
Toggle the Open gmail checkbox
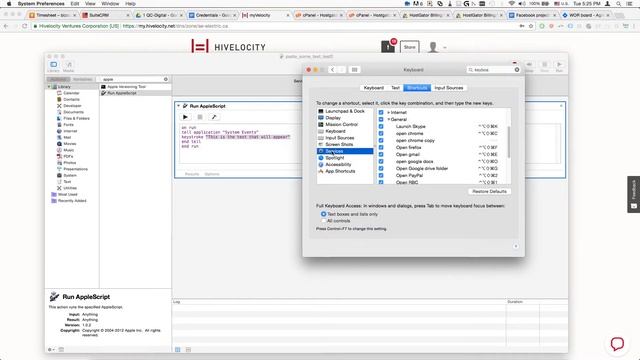click(381, 154)
